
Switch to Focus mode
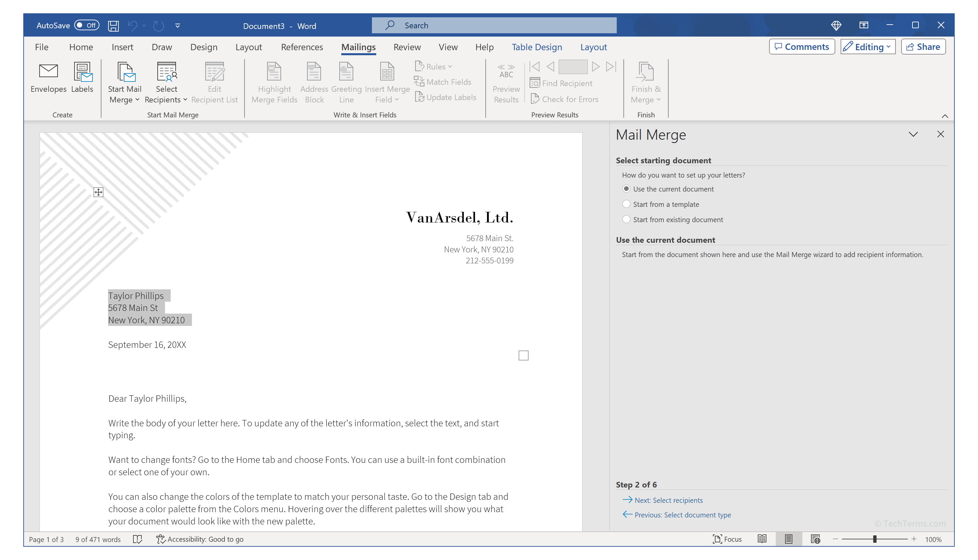727,539
